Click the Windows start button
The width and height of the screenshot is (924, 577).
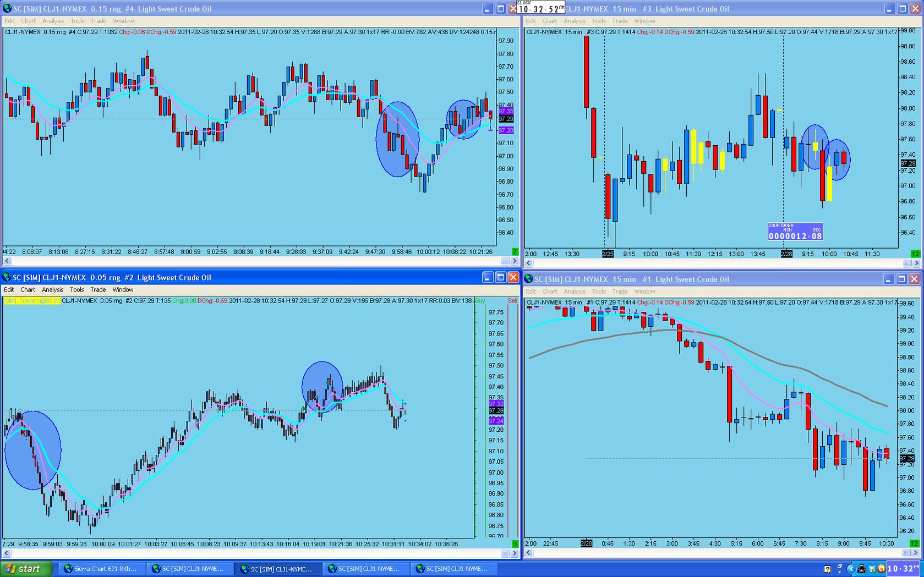point(26,569)
